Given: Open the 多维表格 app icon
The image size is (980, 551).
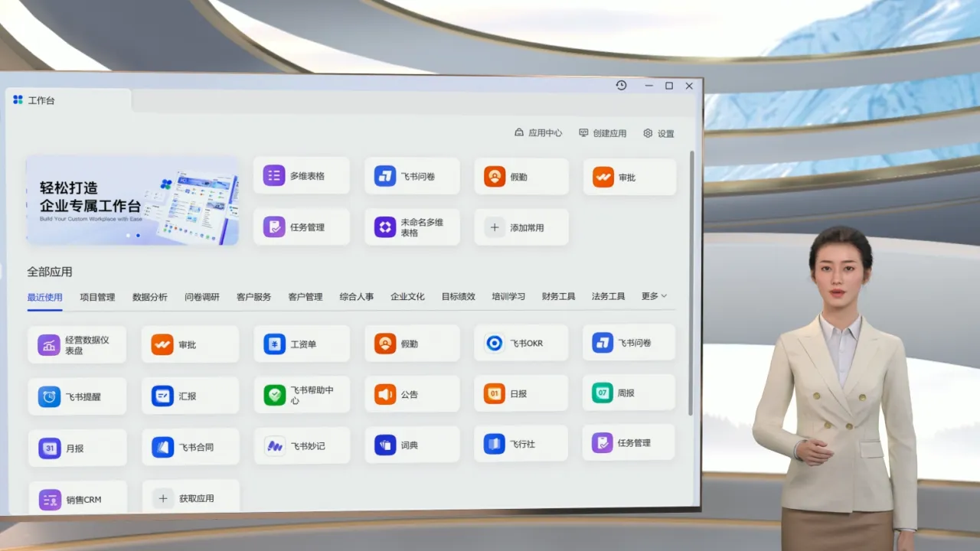Looking at the screenshot, I should [x=274, y=176].
